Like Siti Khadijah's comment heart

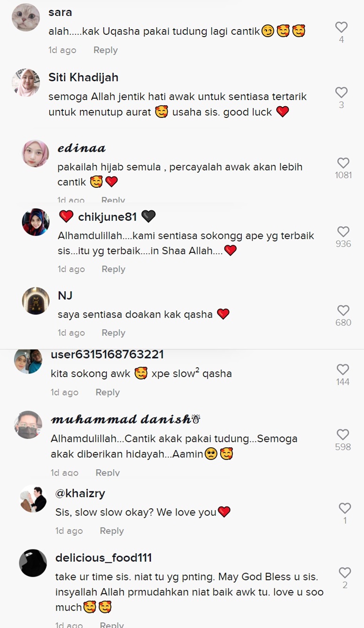coord(341,93)
